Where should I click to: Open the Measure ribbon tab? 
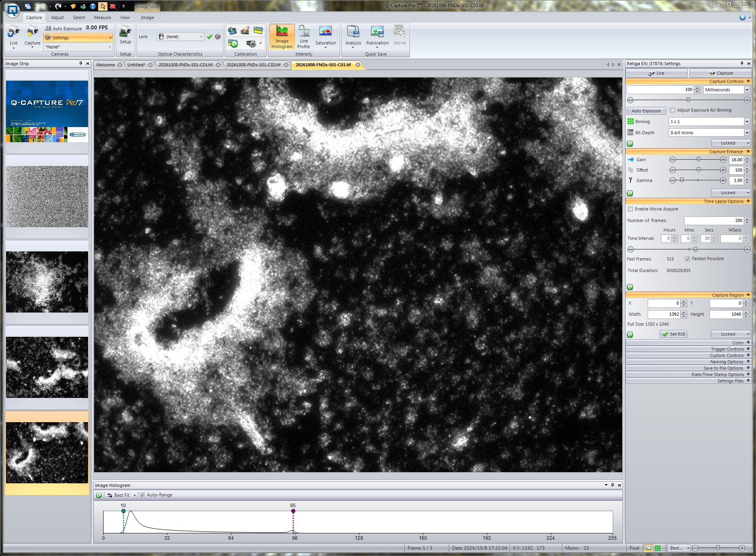tap(102, 17)
